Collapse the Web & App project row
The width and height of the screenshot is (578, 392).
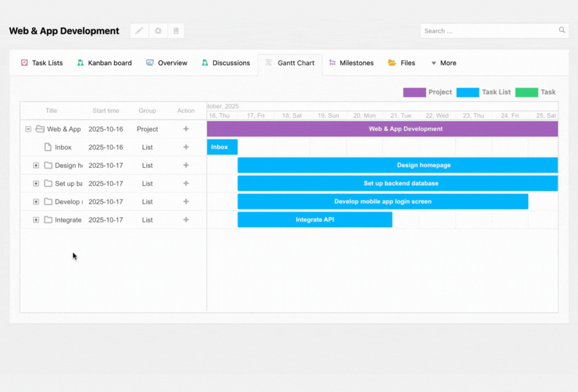(x=28, y=128)
